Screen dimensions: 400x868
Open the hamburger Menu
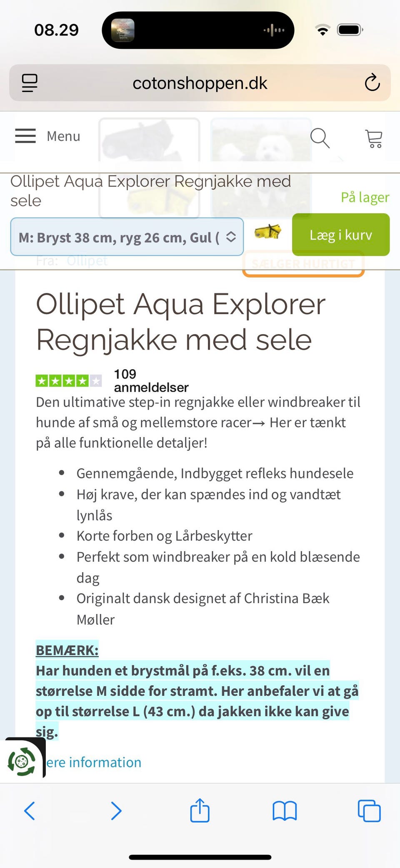(25, 136)
